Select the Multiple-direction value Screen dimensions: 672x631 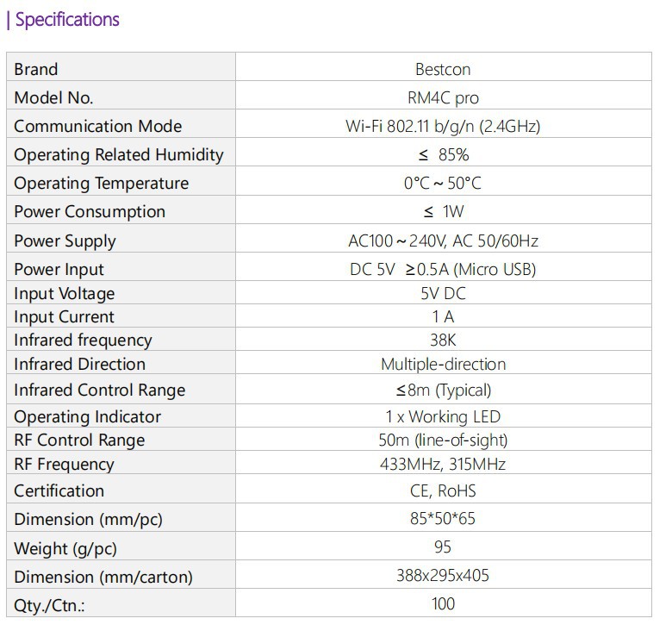pos(443,364)
